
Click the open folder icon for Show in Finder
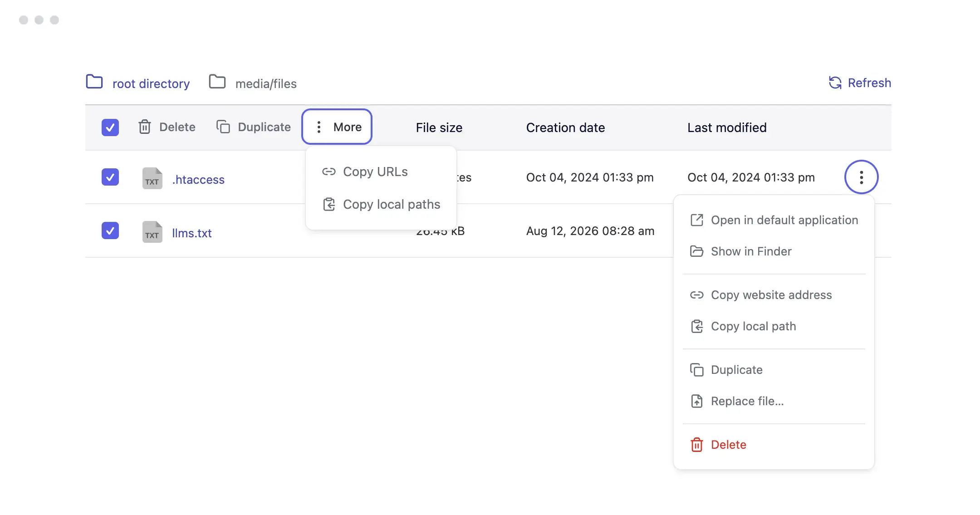697,251
